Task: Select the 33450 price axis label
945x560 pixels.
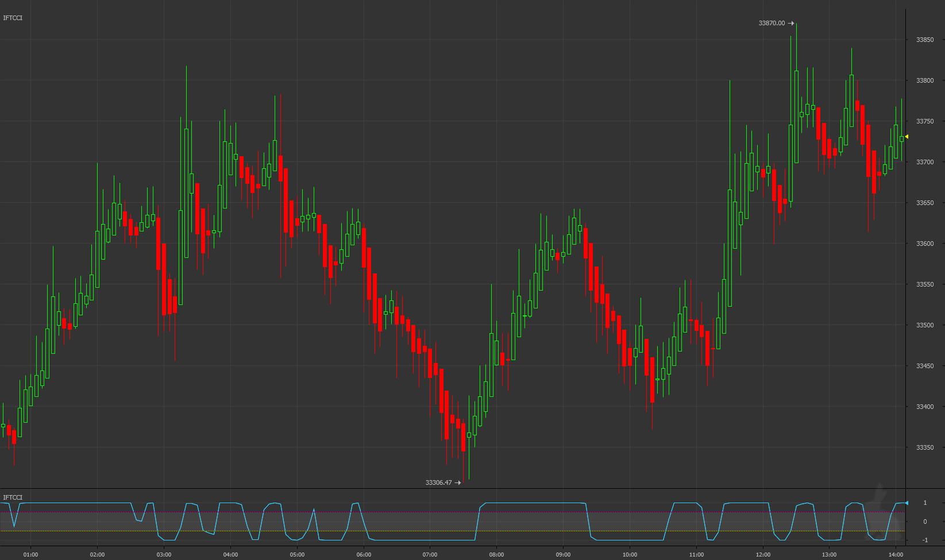Action: coord(925,366)
